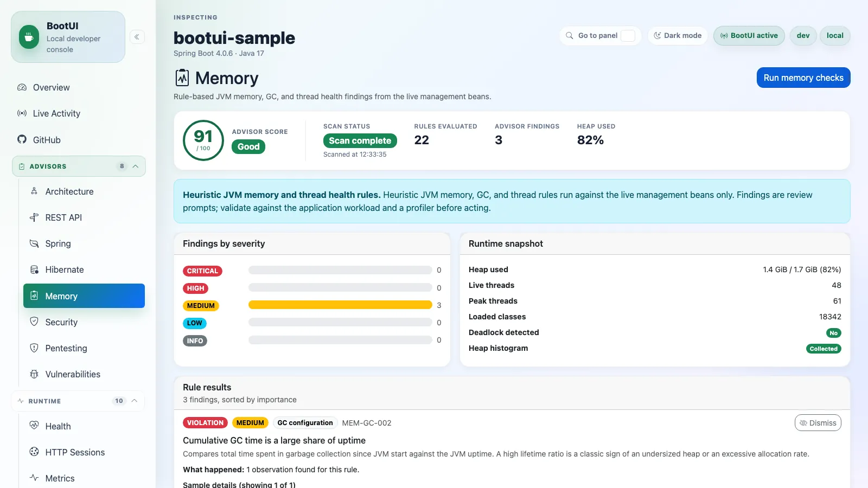This screenshot has height=488, width=868.
Task: Click the REST API signpost icon
Action: 34,217
